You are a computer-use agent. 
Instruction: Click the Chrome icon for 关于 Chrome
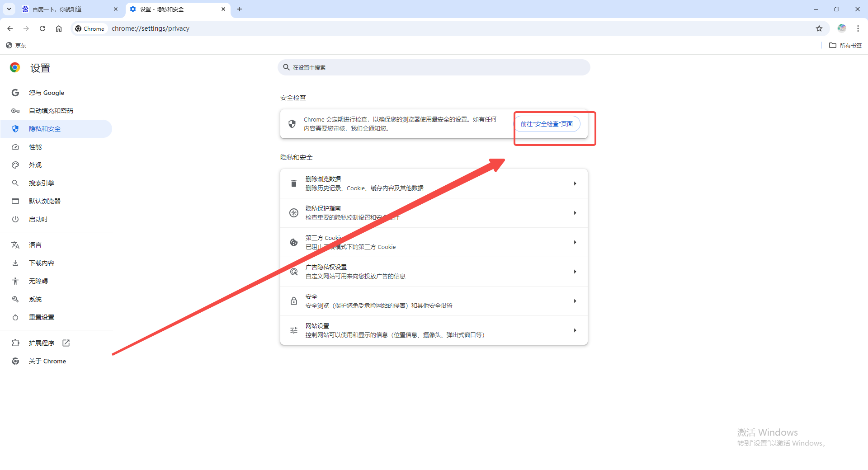15,361
